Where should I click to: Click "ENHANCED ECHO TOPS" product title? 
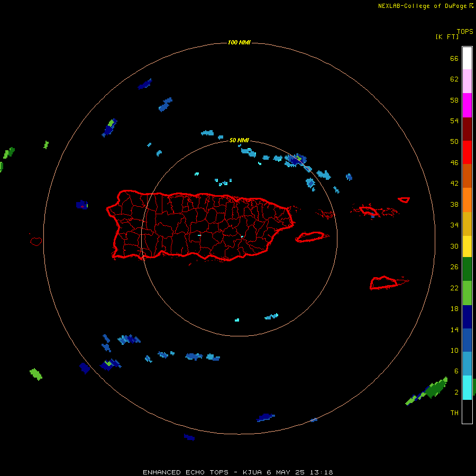click(x=186, y=472)
